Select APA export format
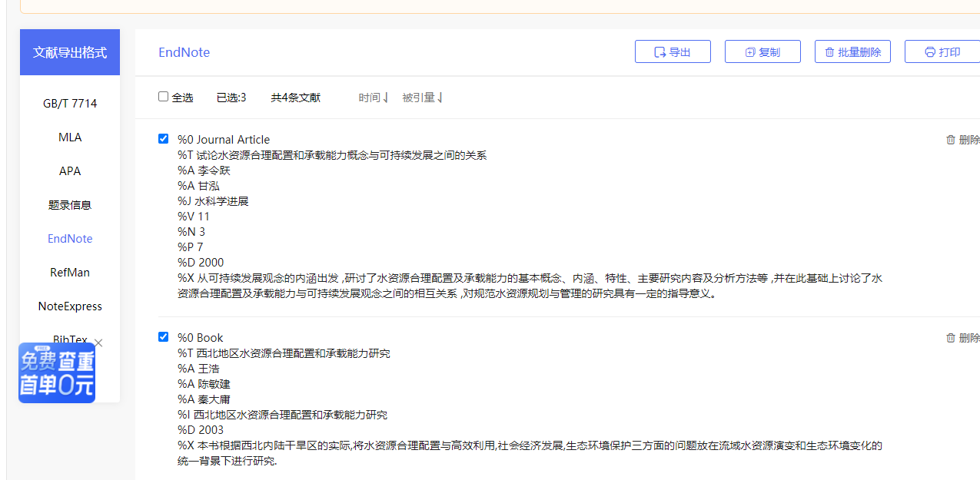 70,171
